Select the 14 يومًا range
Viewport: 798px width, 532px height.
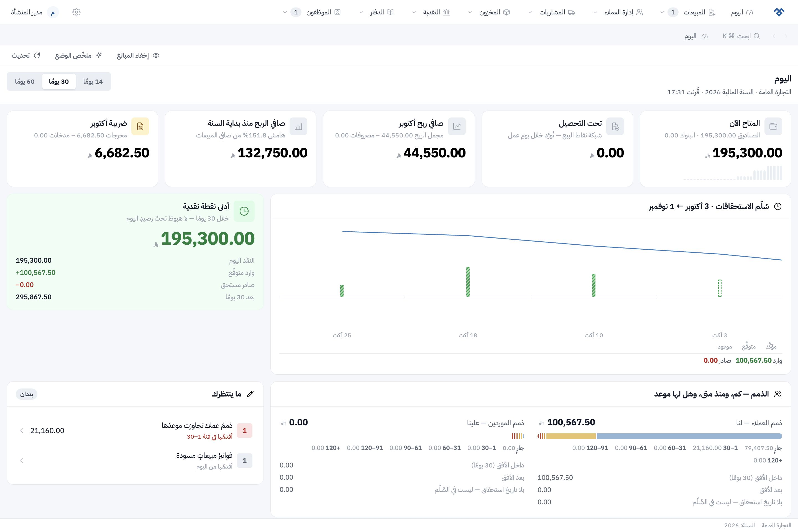coord(93,81)
